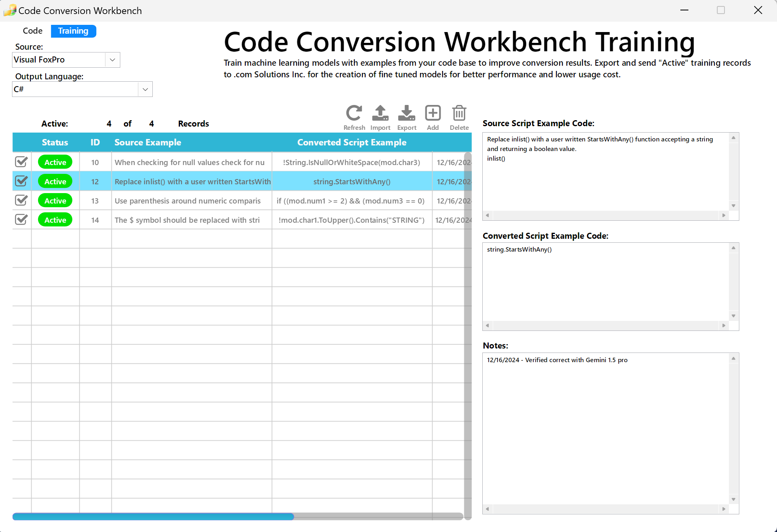Open the Source language dropdown

pos(113,59)
